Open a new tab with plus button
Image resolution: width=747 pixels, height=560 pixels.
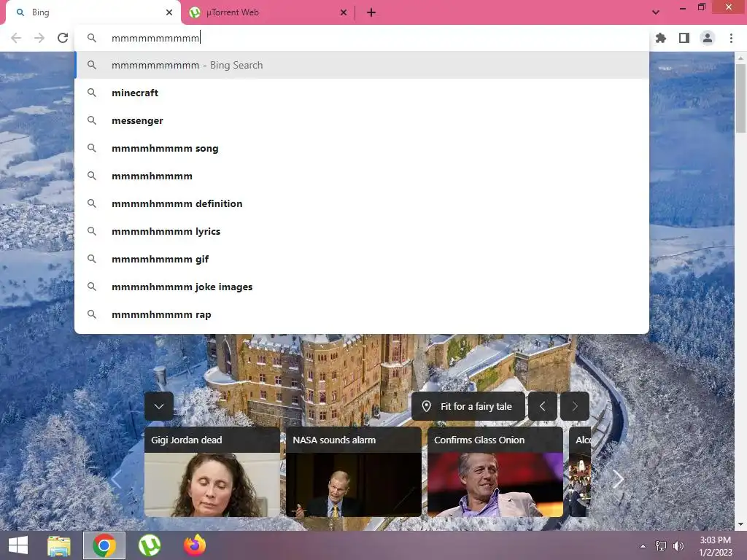(x=371, y=13)
